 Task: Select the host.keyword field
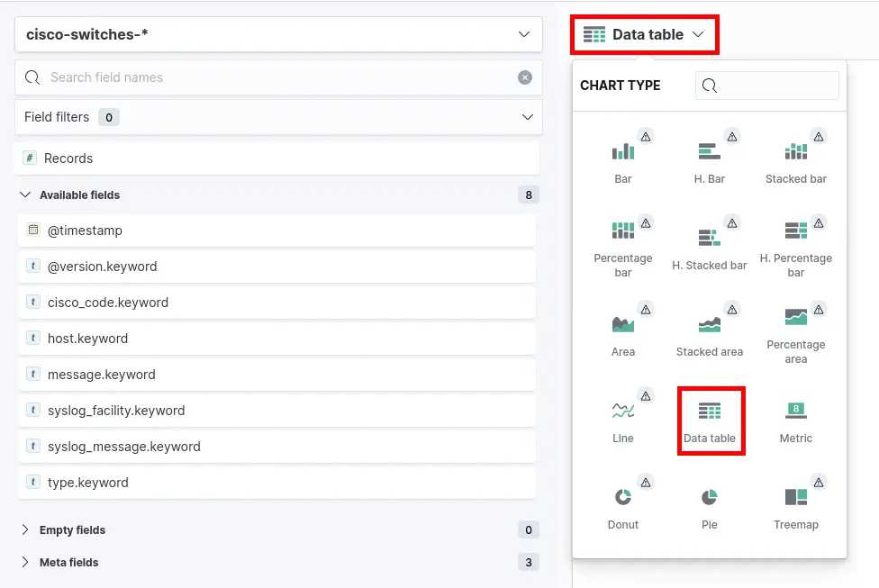pos(87,339)
